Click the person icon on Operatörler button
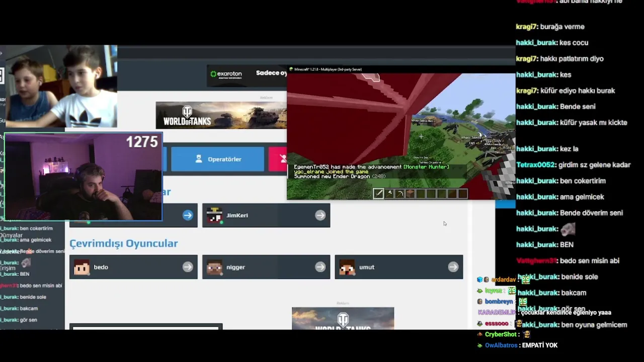This screenshot has width=644, height=362. coord(198,159)
